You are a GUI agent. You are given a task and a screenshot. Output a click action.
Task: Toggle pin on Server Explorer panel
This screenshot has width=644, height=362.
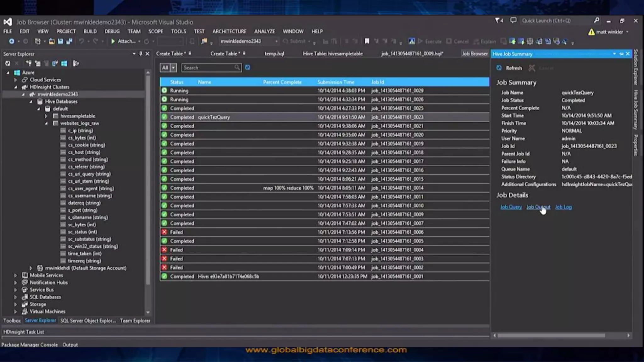(x=141, y=54)
